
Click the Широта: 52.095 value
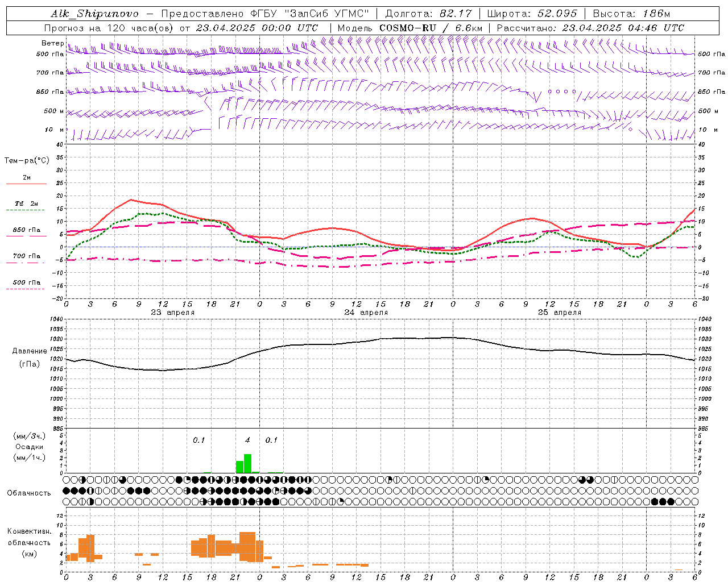pos(532,14)
